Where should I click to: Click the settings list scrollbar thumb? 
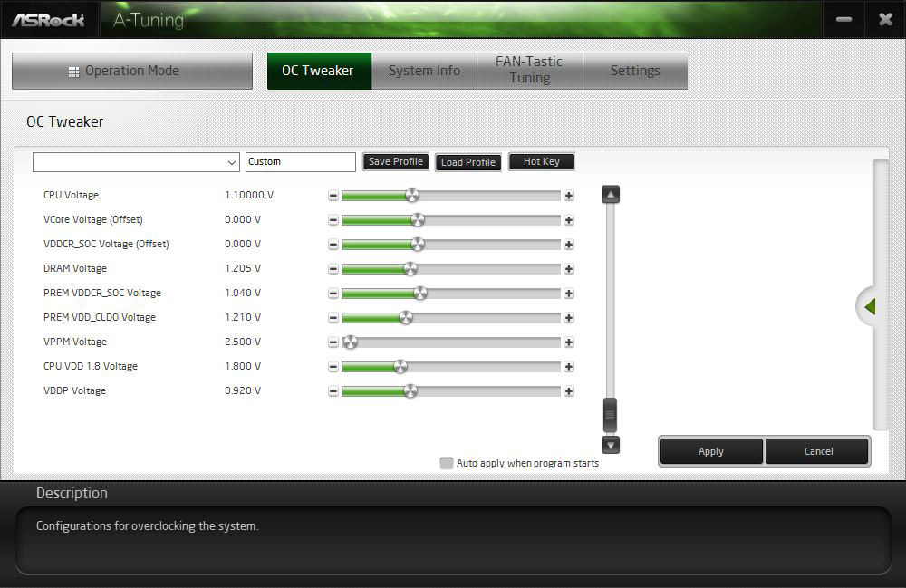610,415
